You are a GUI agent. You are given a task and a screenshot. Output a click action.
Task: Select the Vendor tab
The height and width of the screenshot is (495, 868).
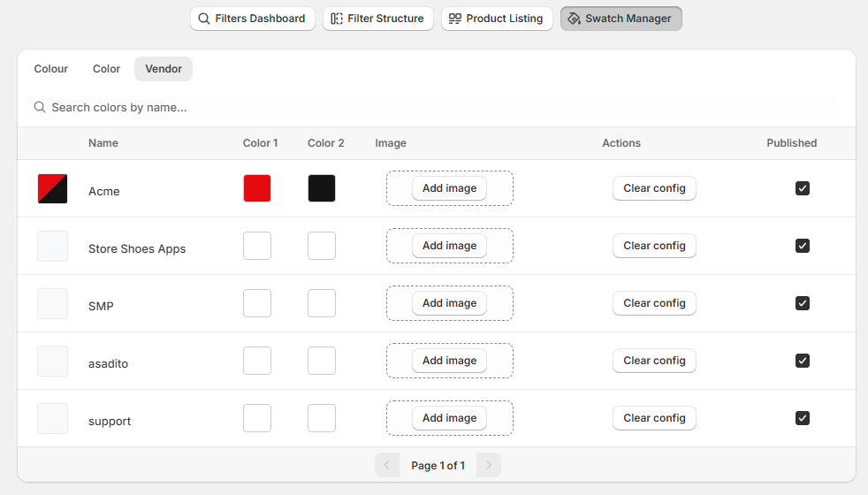tap(164, 69)
